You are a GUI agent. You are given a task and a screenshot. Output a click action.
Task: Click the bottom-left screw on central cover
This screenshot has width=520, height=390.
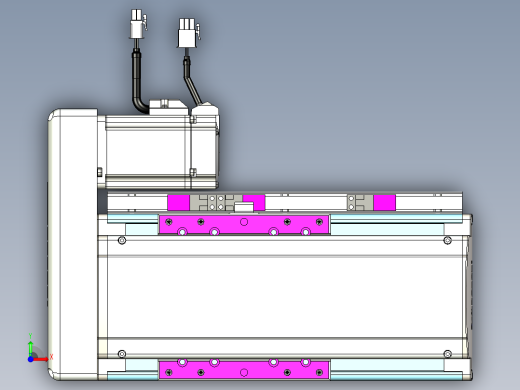coord(122,354)
